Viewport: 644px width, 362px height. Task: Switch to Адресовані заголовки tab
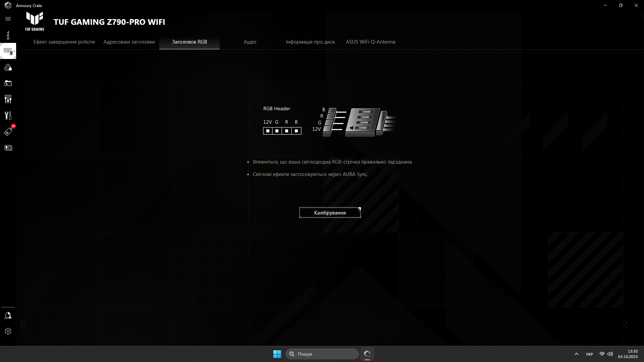pos(129,42)
